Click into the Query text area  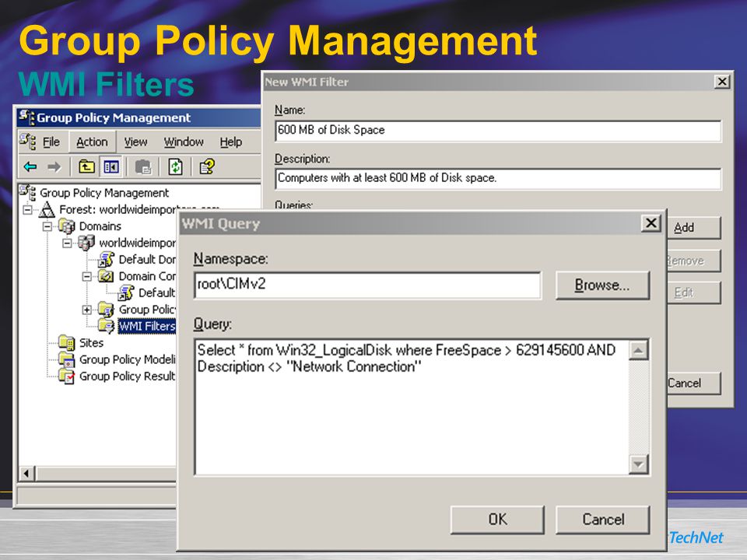point(412,407)
